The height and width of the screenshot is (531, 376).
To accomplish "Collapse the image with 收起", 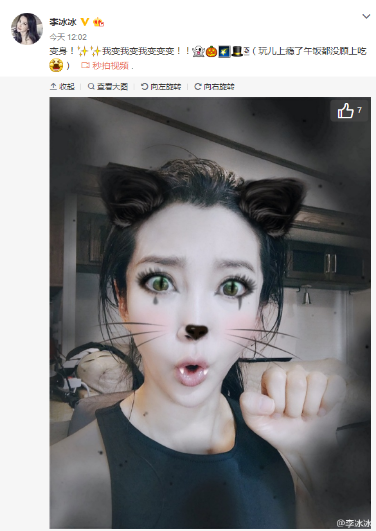I will [x=62, y=87].
